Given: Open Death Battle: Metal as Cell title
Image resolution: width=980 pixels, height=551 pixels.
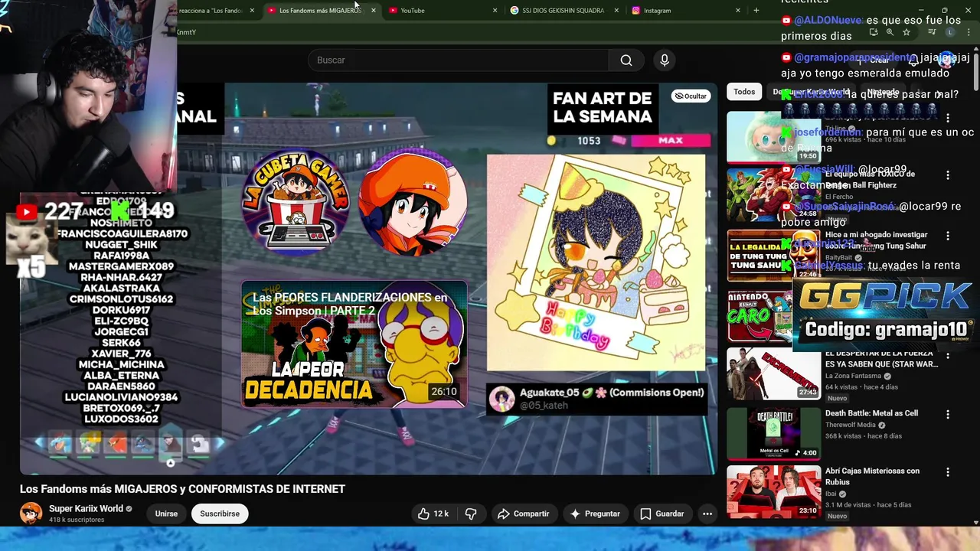Looking at the screenshot, I should tap(871, 413).
